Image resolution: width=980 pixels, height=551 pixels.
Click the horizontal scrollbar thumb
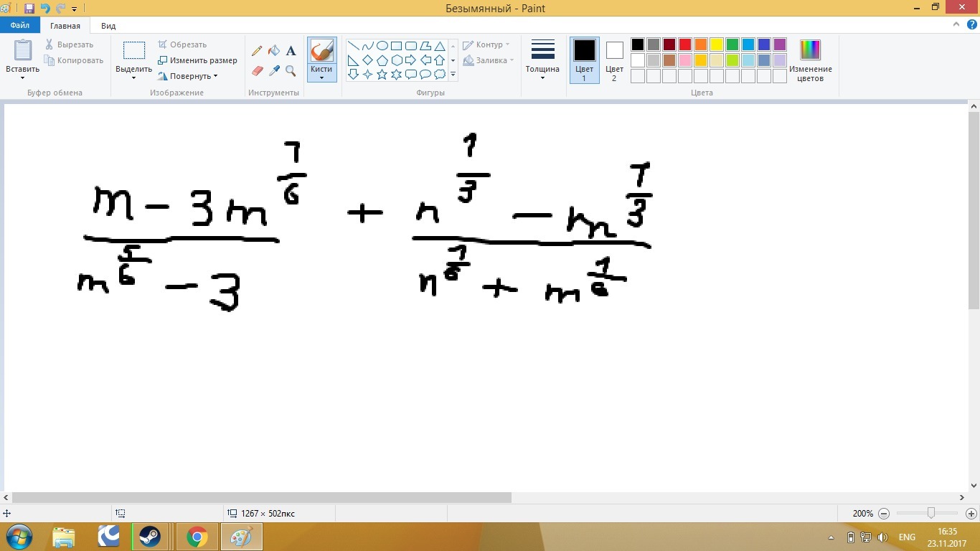pyautogui.click(x=262, y=497)
